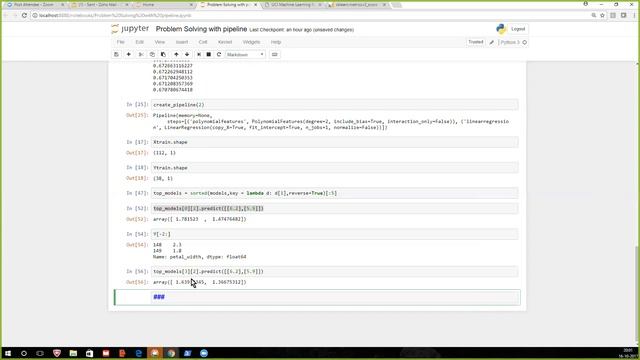Viewport: 640px width, 360px height.
Task: Click the Last Checkpoint status text
Action: click(x=302, y=30)
